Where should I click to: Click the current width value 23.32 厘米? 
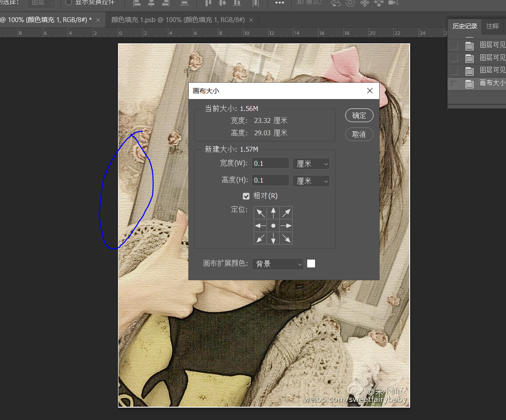(271, 121)
